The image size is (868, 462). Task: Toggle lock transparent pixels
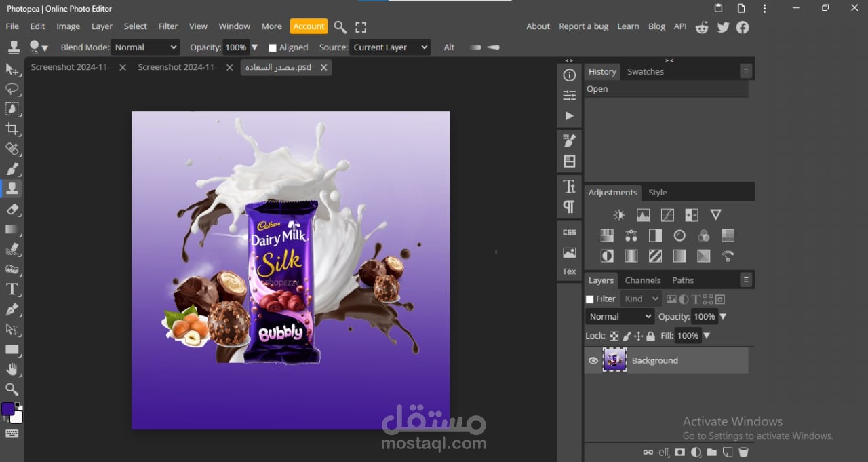(614, 336)
